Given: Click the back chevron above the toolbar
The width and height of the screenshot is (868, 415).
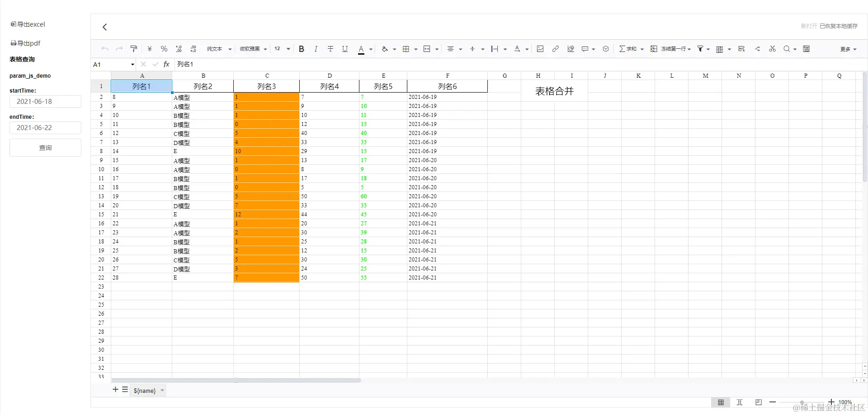Looking at the screenshot, I should point(105,27).
